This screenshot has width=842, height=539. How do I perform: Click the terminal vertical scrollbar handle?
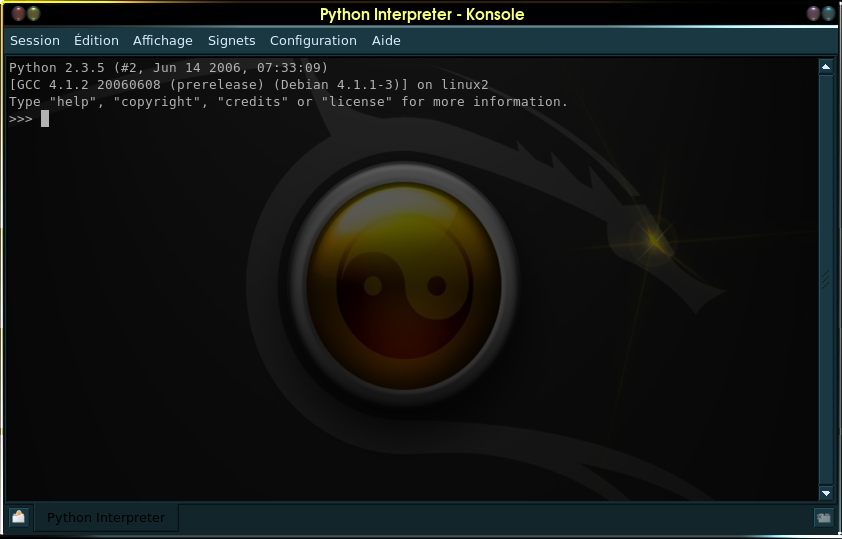tap(826, 279)
